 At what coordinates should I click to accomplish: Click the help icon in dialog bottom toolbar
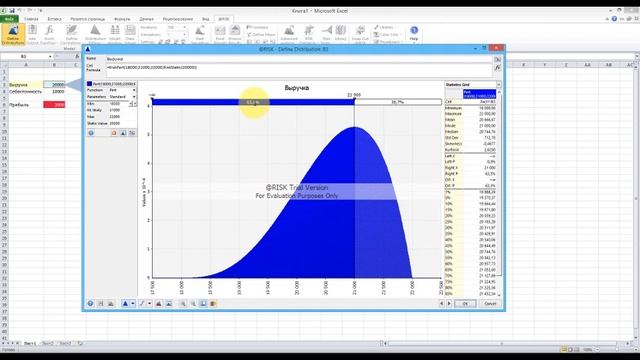90,303
